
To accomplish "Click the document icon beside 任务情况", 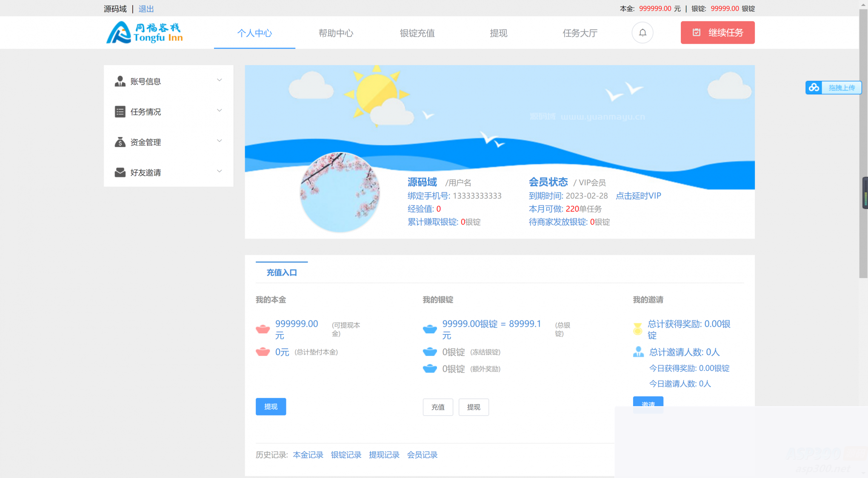I will (120, 111).
